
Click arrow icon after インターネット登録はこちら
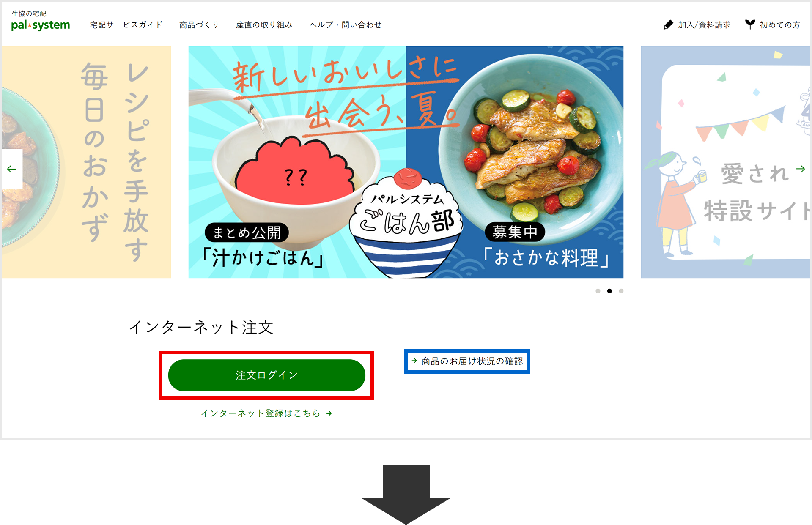[x=329, y=413]
